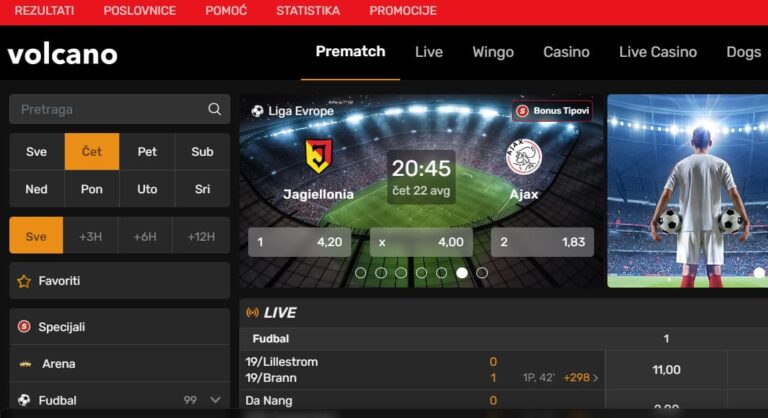Select the +12H time filter
The image size is (768, 418).
pyautogui.click(x=201, y=237)
